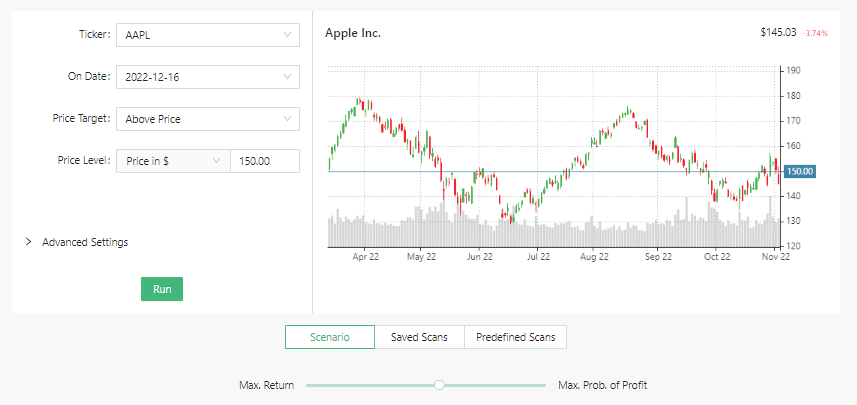Click the Apr 22 label on chart axis

[x=366, y=256]
